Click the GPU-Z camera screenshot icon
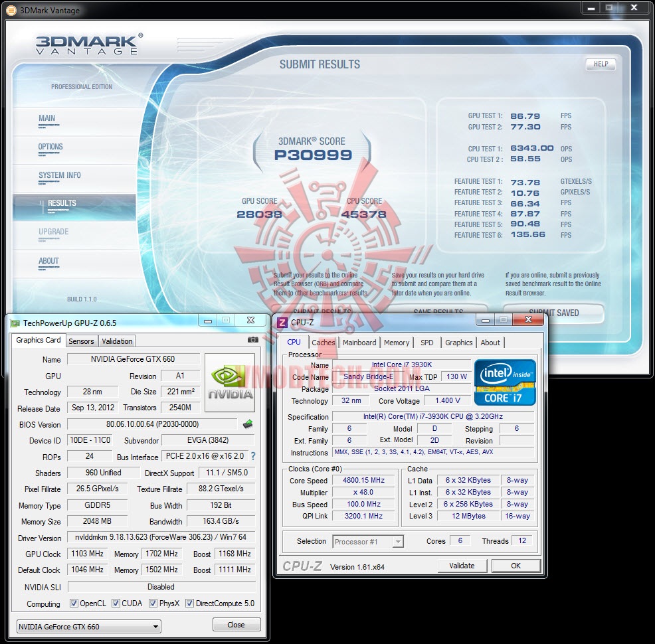The height and width of the screenshot is (644, 655). (252, 340)
